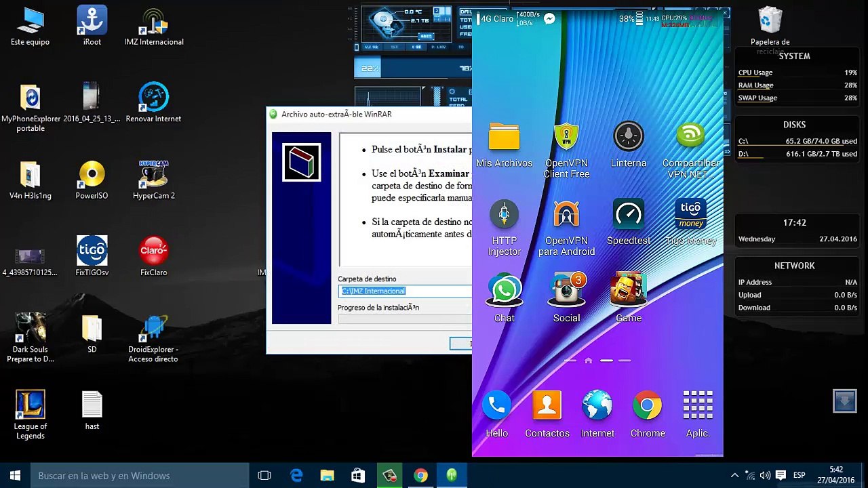This screenshot has height=488, width=868.
Task: Select the SD folder on desktop
Action: tap(92, 333)
